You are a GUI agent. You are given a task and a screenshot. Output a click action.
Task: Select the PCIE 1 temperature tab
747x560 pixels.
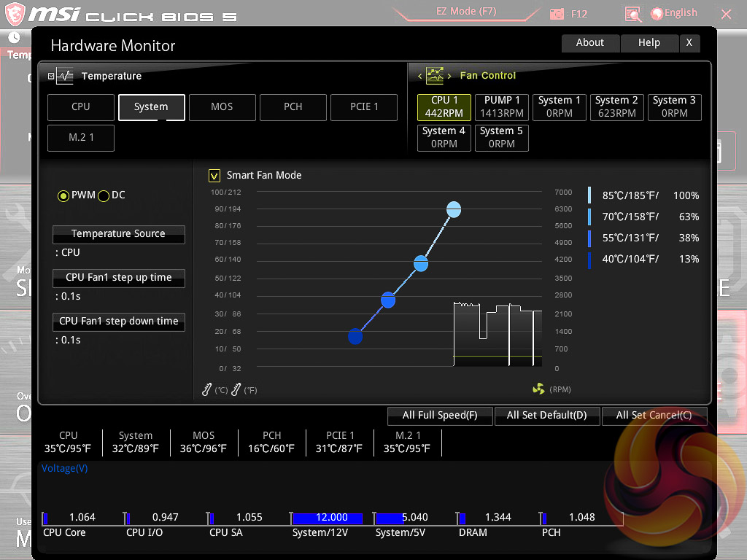tap(364, 107)
